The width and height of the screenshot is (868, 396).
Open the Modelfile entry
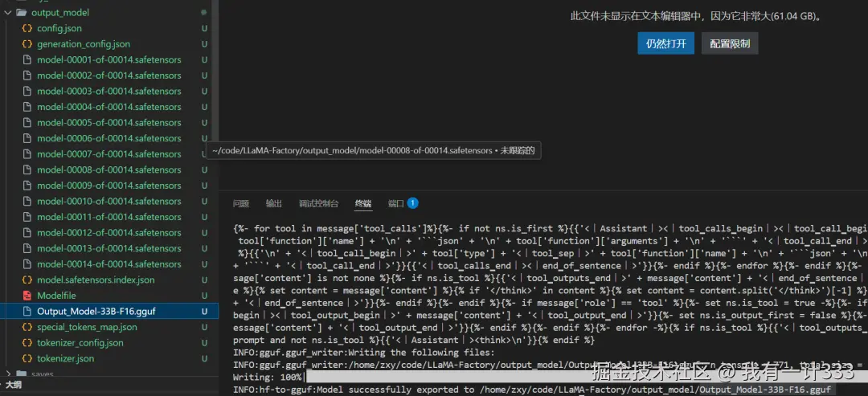[56, 296]
